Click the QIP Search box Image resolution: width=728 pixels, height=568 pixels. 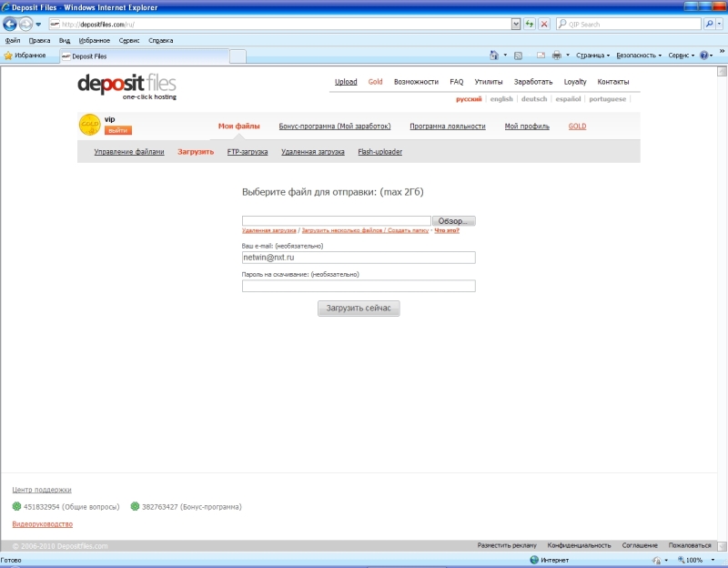pos(629,25)
